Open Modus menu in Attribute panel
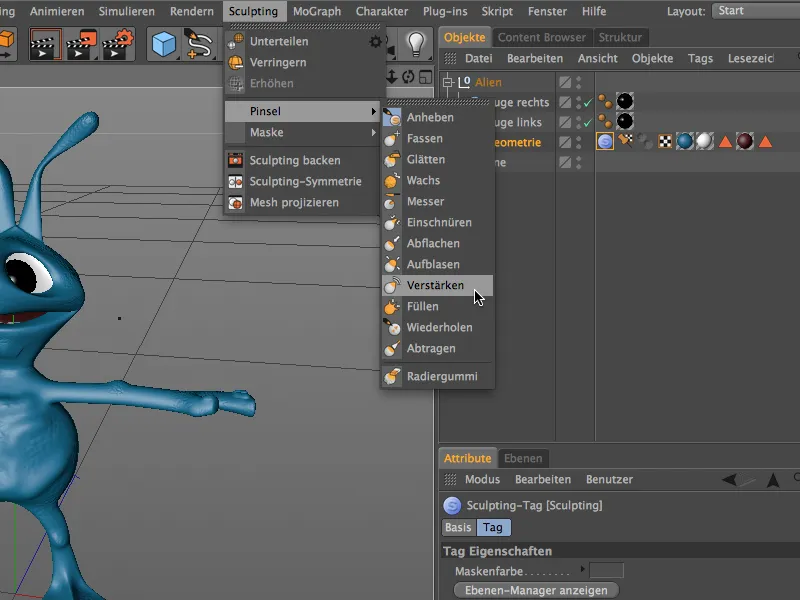800x600 pixels. [x=482, y=480]
